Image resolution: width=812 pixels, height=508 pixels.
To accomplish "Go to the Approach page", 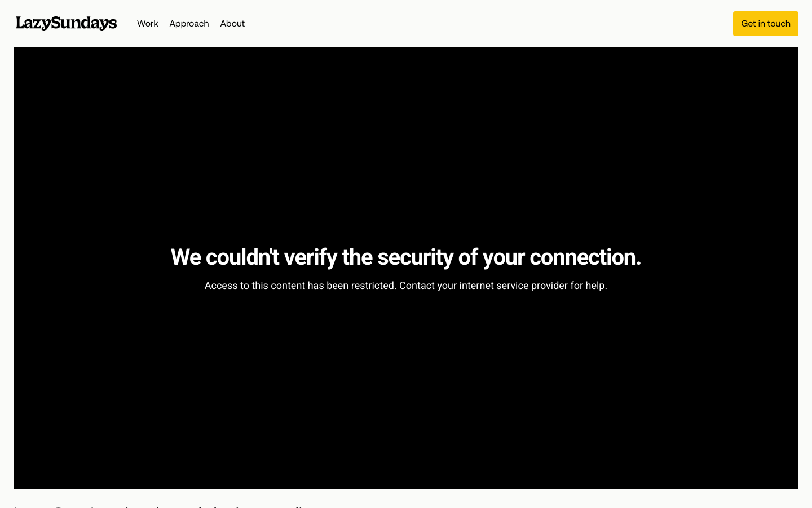I will (x=189, y=24).
